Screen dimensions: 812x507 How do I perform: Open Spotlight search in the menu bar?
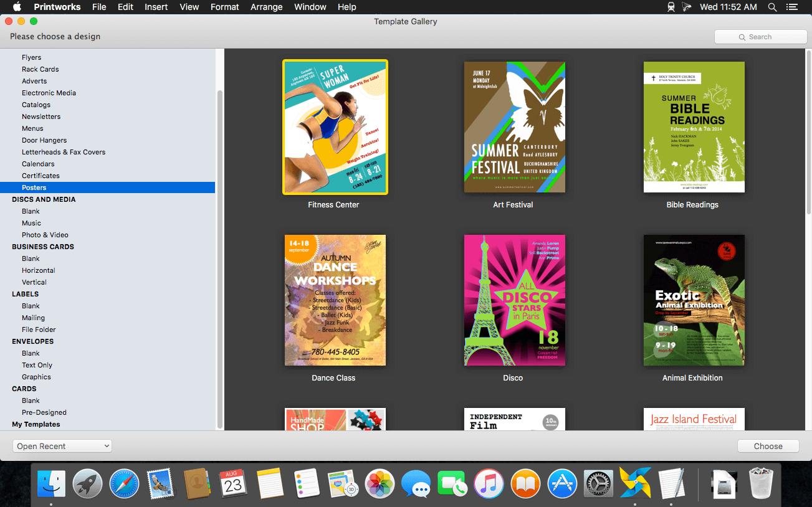(772, 7)
